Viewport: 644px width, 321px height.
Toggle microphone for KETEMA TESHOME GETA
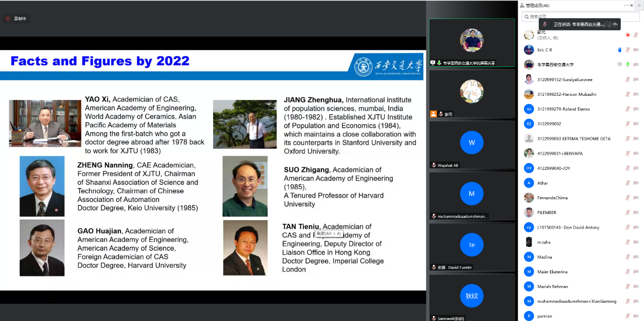pyautogui.click(x=628, y=138)
